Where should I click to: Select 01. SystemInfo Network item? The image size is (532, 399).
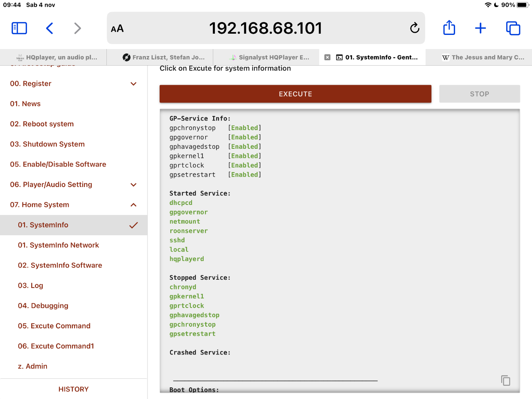coord(58,245)
